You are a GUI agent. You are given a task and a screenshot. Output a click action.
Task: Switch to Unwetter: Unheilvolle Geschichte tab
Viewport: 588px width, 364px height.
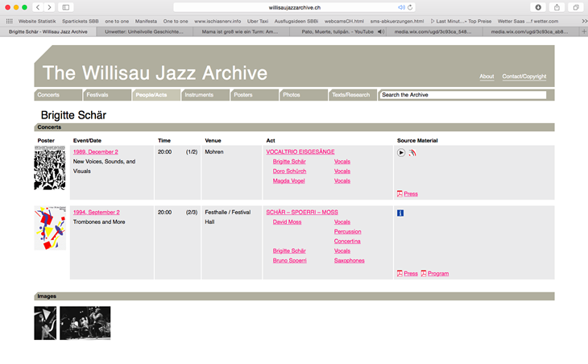(144, 32)
